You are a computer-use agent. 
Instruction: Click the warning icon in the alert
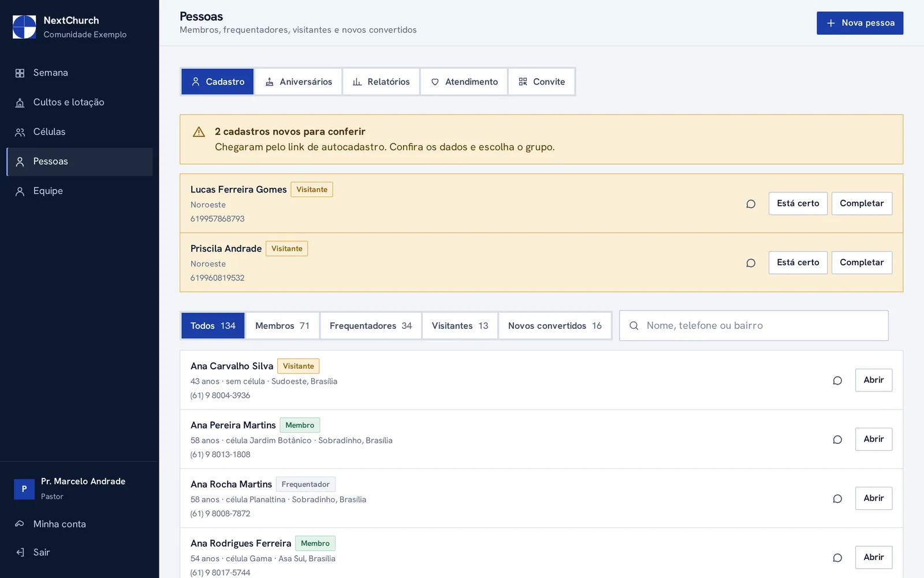pyautogui.click(x=199, y=132)
